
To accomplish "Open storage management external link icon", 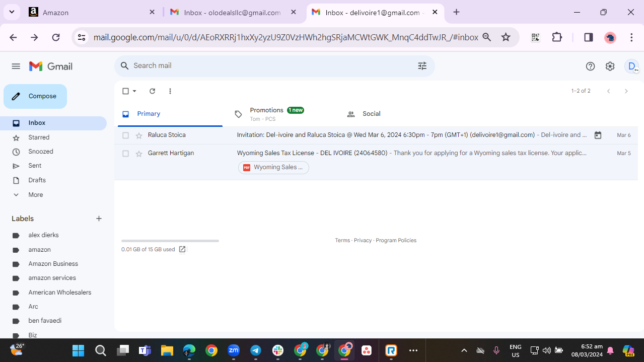I will 182,249.
